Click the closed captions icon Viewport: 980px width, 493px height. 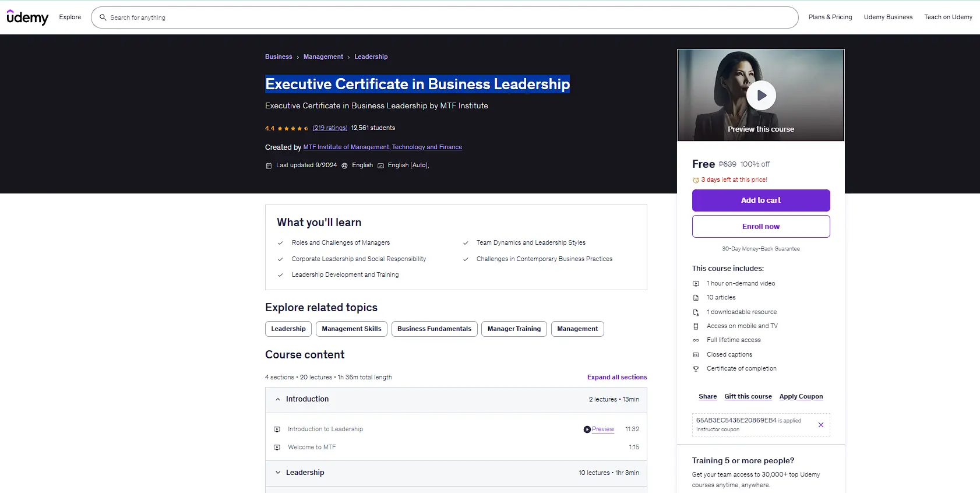tap(696, 355)
